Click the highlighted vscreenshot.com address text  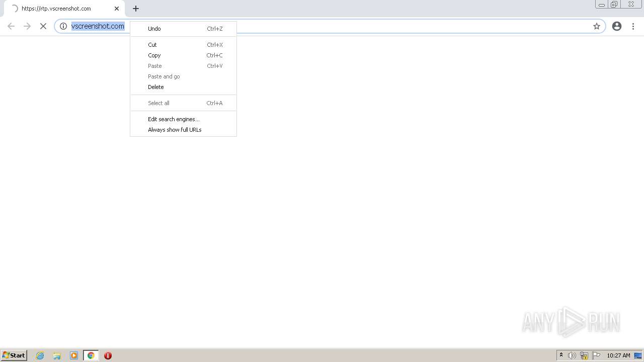[98, 26]
